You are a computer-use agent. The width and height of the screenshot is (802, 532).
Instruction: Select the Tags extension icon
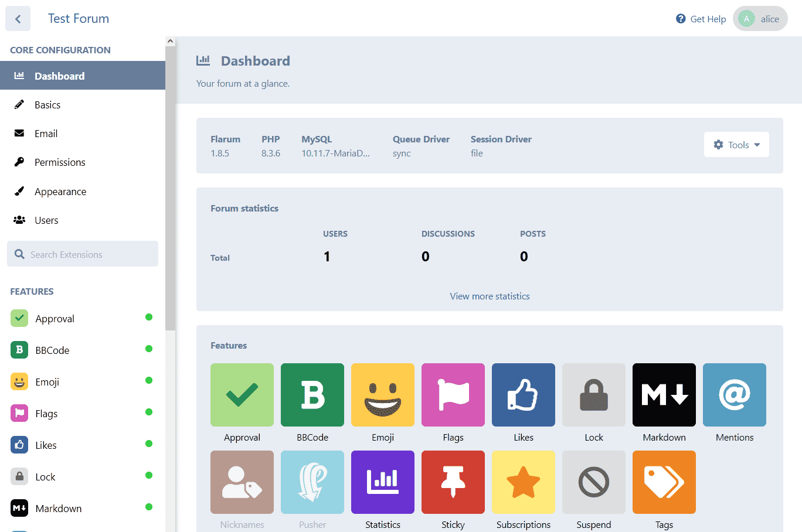[664, 482]
